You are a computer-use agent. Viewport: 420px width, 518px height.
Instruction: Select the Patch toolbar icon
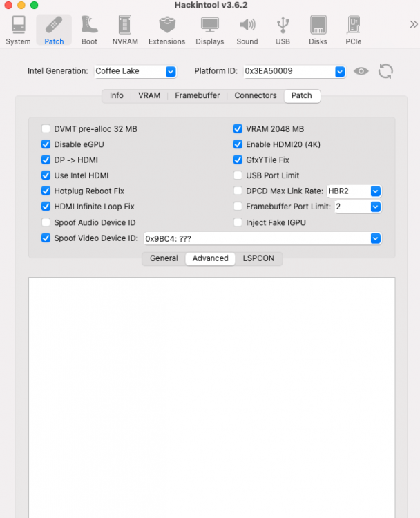pos(54,30)
